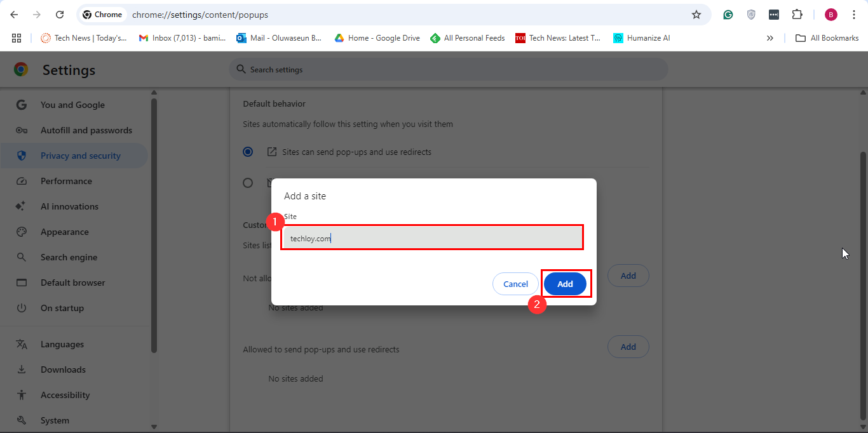Image resolution: width=868 pixels, height=433 pixels.
Task: Open Chrome three-dot menu
Action: point(853,15)
